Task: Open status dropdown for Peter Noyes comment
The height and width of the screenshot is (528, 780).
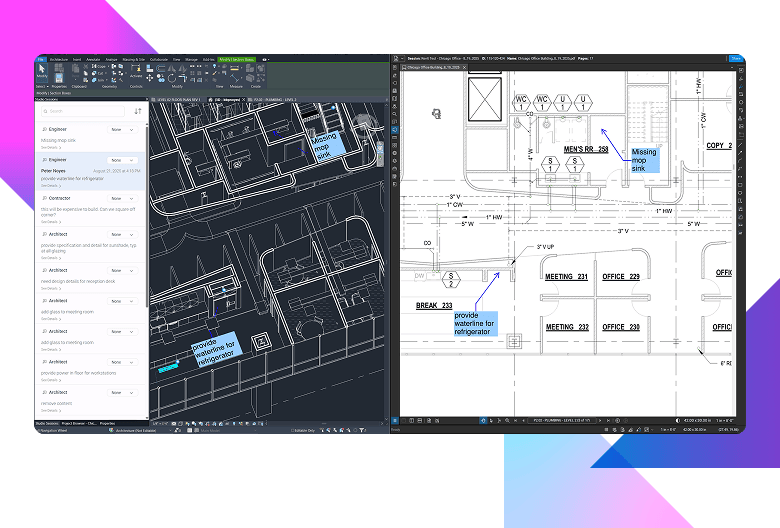Action: [122, 160]
